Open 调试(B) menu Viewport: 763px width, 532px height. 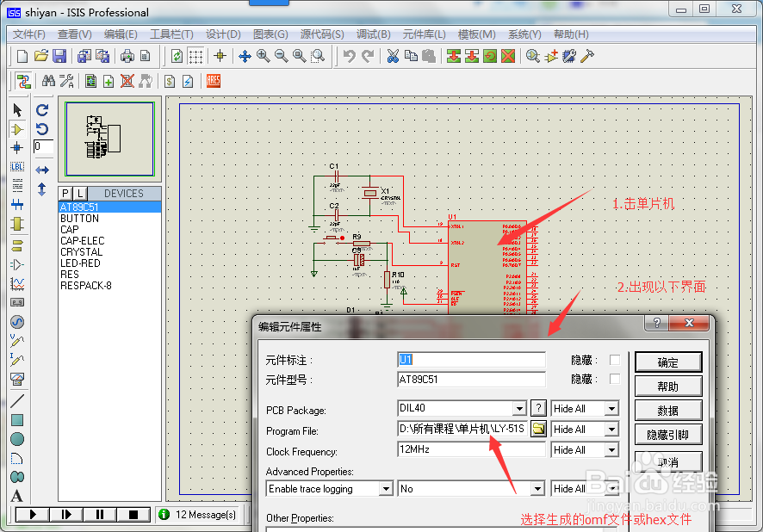point(373,34)
